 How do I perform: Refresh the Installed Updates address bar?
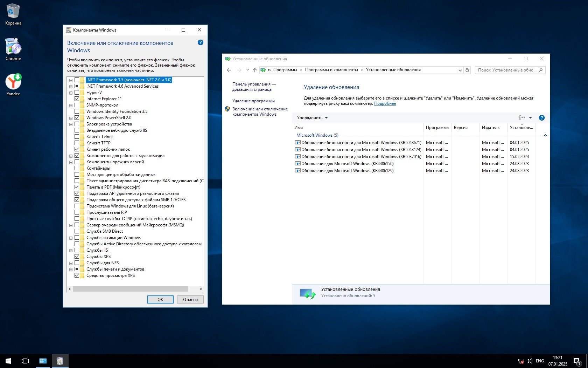coord(467,70)
